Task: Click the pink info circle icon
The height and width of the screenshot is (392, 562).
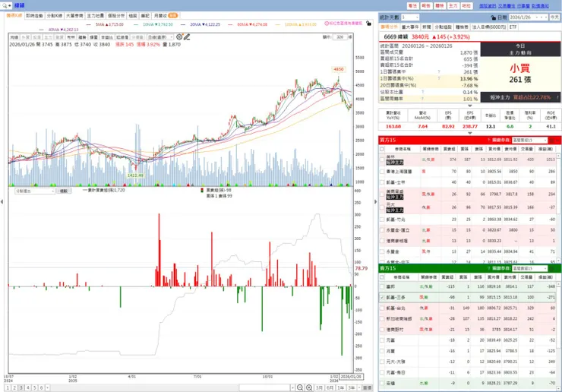Action: pos(327,24)
